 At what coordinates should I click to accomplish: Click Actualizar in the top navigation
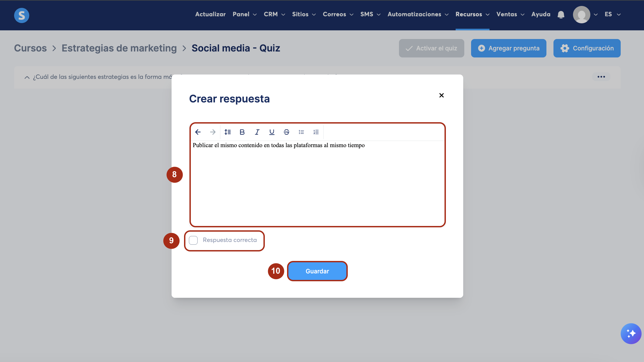click(x=210, y=14)
